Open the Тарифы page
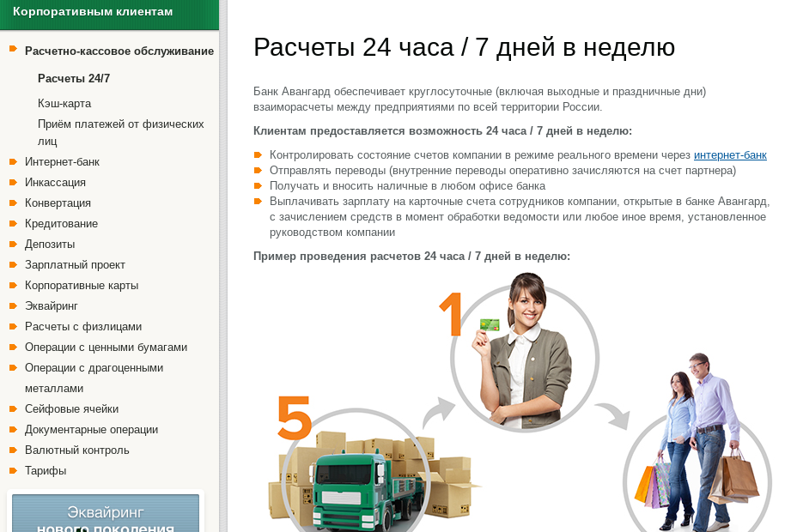797x532 pixels. click(46, 470)
